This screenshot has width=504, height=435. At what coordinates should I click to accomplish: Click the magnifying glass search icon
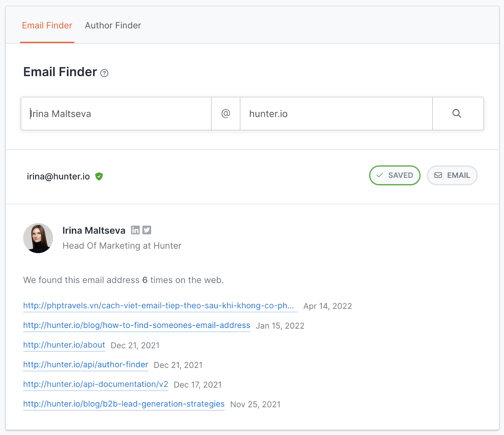click(x=457, y=114)
